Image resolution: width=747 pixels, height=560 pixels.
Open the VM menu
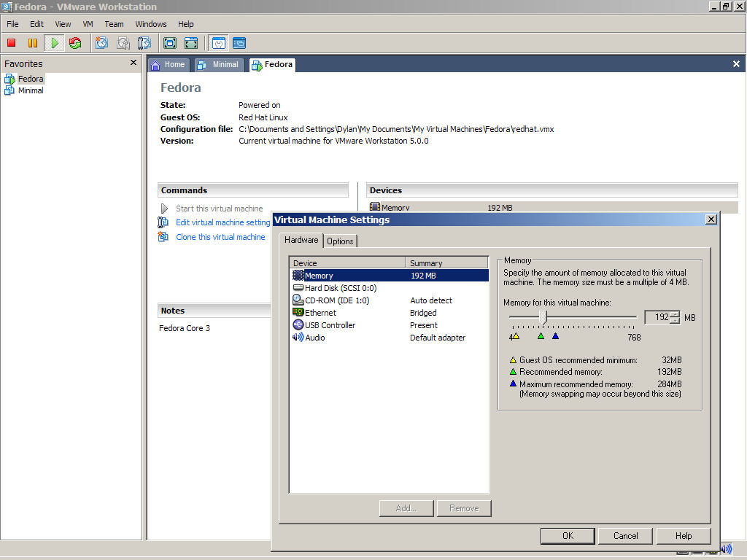88,24
